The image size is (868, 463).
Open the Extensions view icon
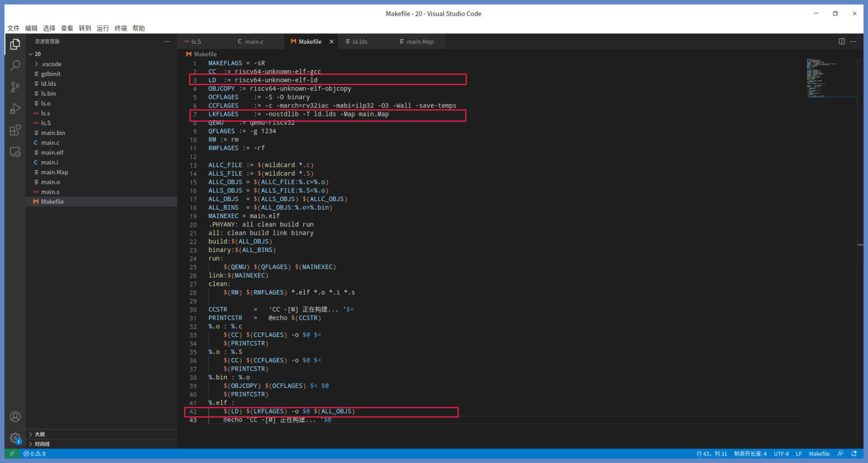[15, 131]
